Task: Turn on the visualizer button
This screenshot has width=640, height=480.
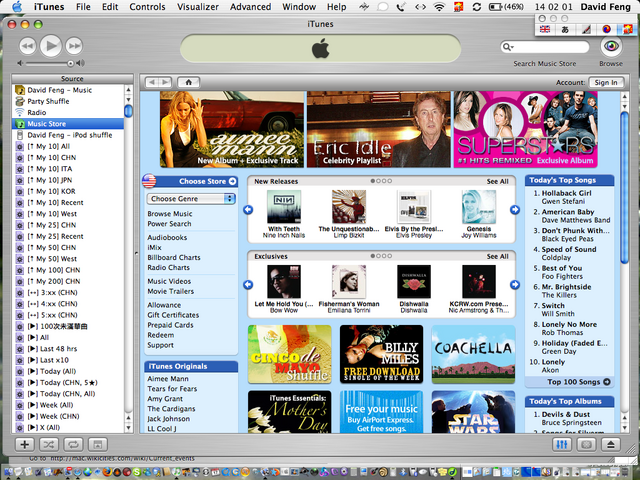Action: click(587, 444)
